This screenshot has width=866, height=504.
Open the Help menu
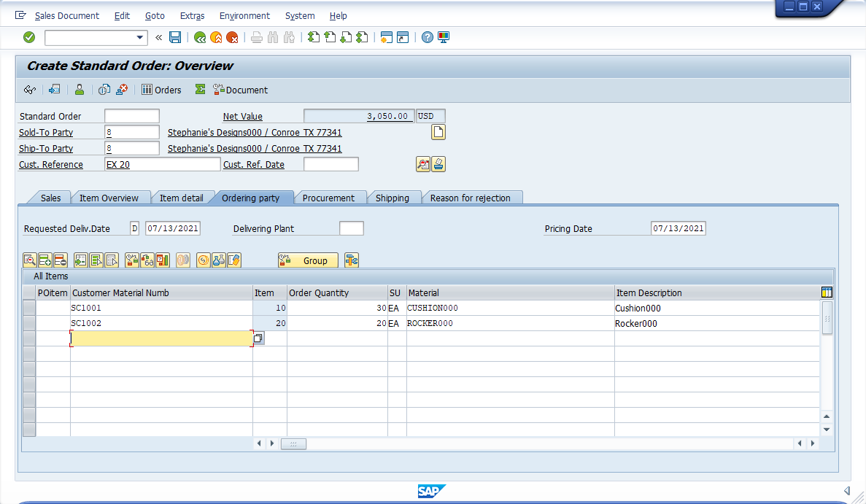(338, 16)
